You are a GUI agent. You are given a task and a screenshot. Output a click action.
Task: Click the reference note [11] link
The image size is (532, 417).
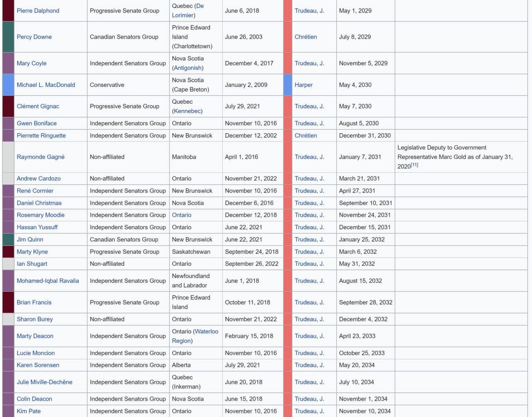tap(414, 165)
